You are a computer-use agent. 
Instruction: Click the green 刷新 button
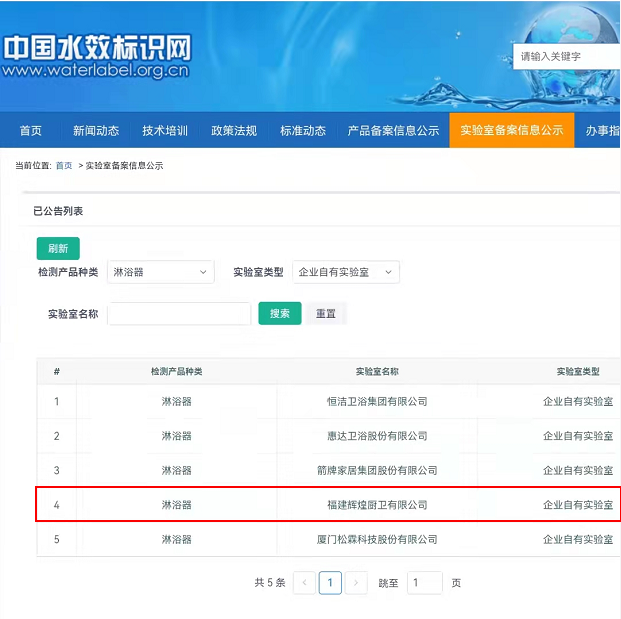[58, 248]
